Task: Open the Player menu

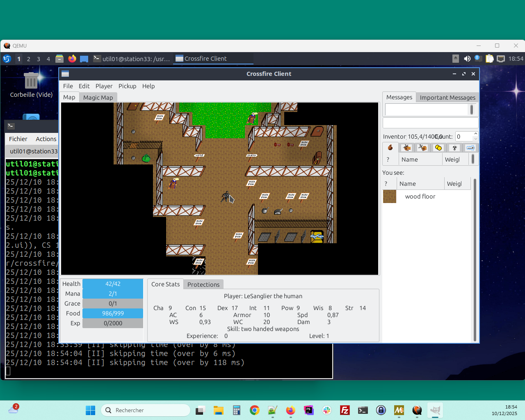Action: point(104,86)
